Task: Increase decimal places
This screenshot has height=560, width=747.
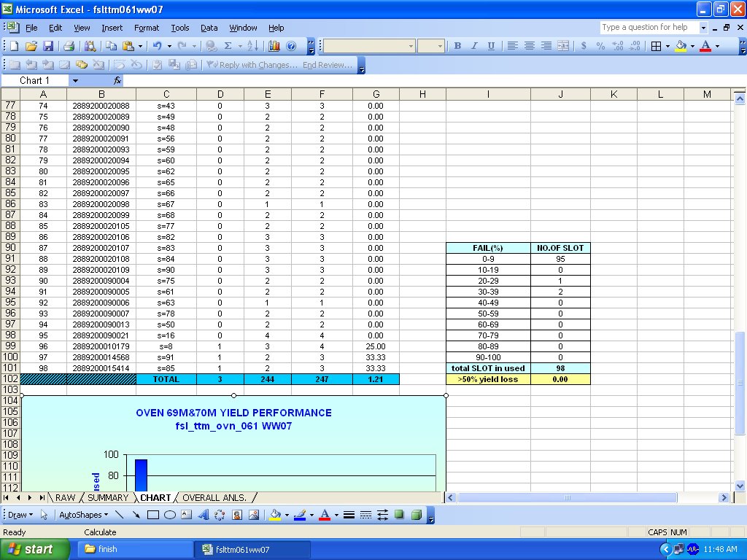Action: (618, 46)
